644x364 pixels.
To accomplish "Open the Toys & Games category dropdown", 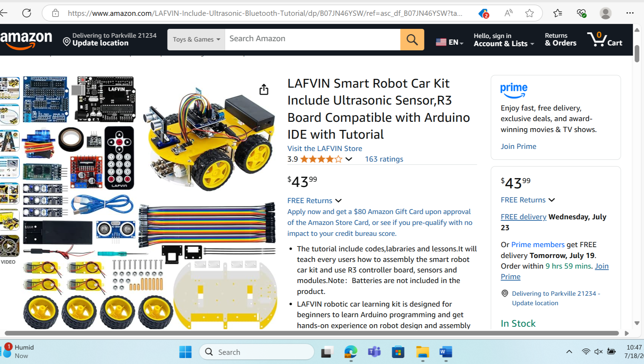I will (196, 39).
